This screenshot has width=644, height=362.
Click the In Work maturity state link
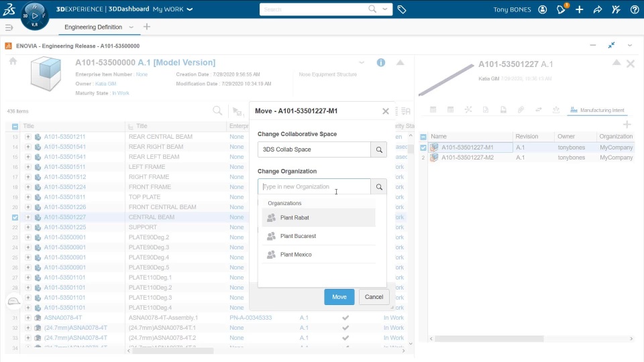[x=121, y=93]
